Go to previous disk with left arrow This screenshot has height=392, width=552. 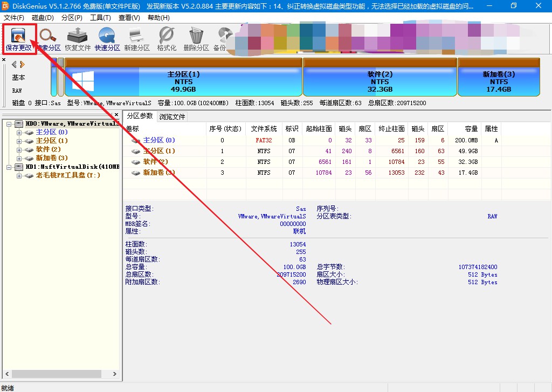14,65
